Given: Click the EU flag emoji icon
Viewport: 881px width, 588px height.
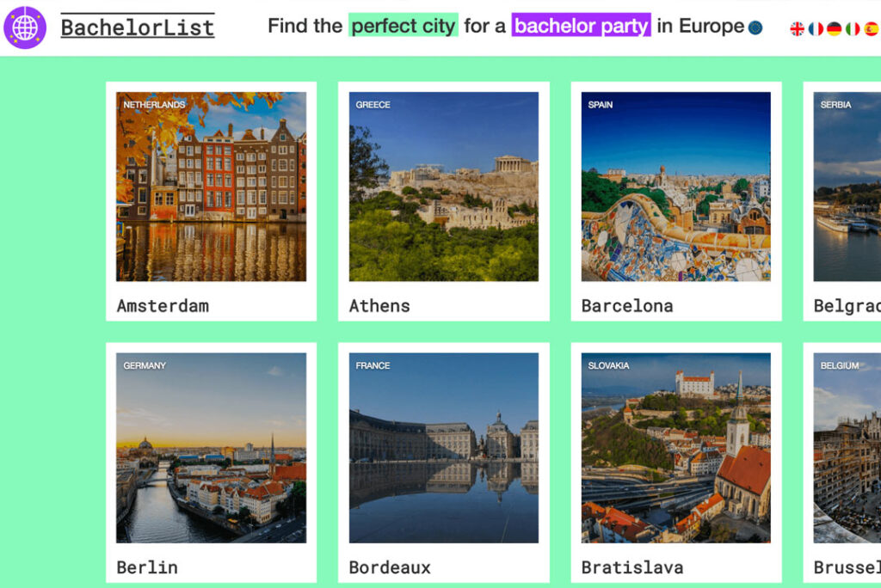Looking at the screenshot, I should coord(755,28).
